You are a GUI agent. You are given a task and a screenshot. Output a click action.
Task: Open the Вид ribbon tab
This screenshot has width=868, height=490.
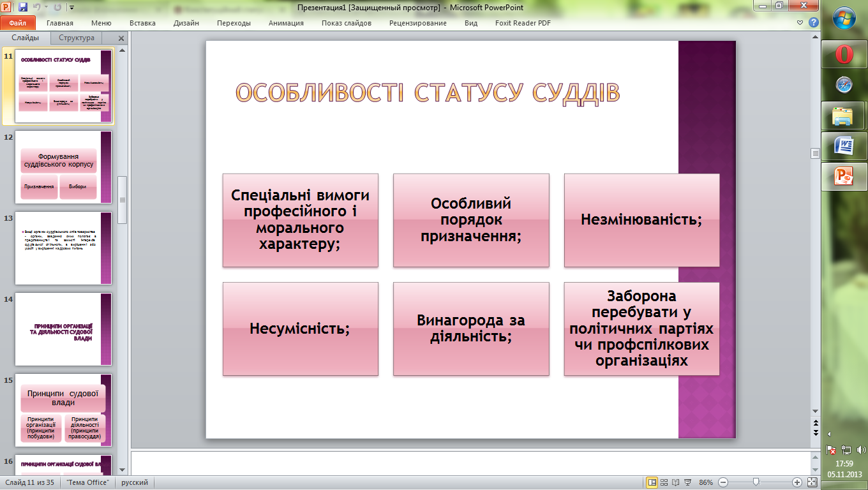pos(471,23)
